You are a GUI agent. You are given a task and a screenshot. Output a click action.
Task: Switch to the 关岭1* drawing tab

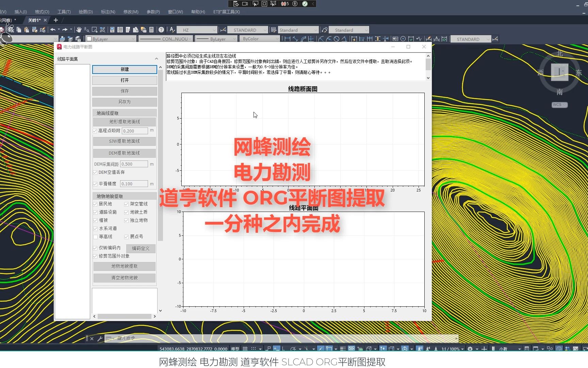(34, 20)
